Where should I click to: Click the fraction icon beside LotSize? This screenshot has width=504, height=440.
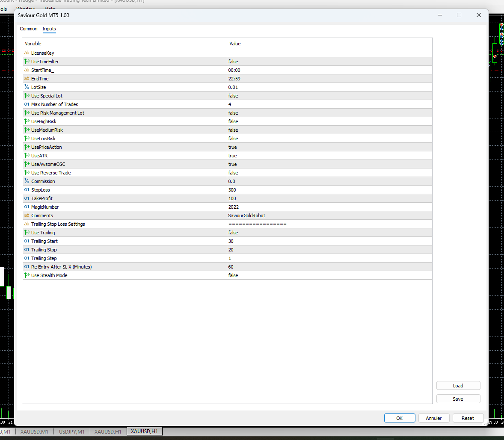coord(27,87)
